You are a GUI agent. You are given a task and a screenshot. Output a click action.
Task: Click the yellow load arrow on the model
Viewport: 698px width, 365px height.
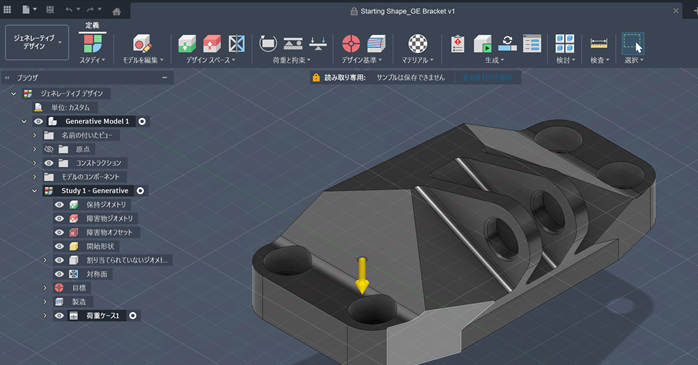(362, 275)
